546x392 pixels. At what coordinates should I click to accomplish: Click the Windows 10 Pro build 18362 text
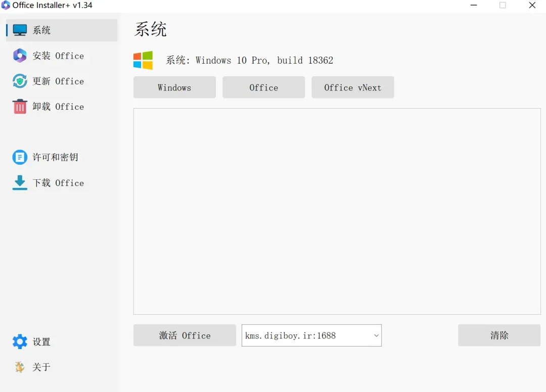[264, 60]
